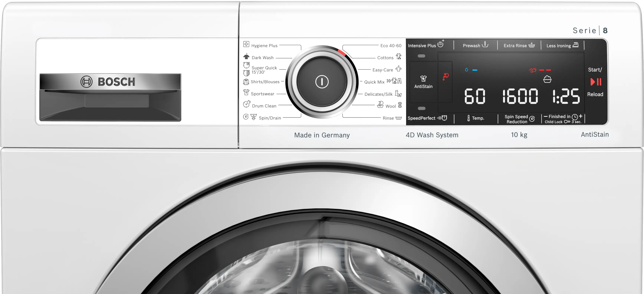
Task: Tap the Eco 40-60 program label
Action: coord(391,45)
